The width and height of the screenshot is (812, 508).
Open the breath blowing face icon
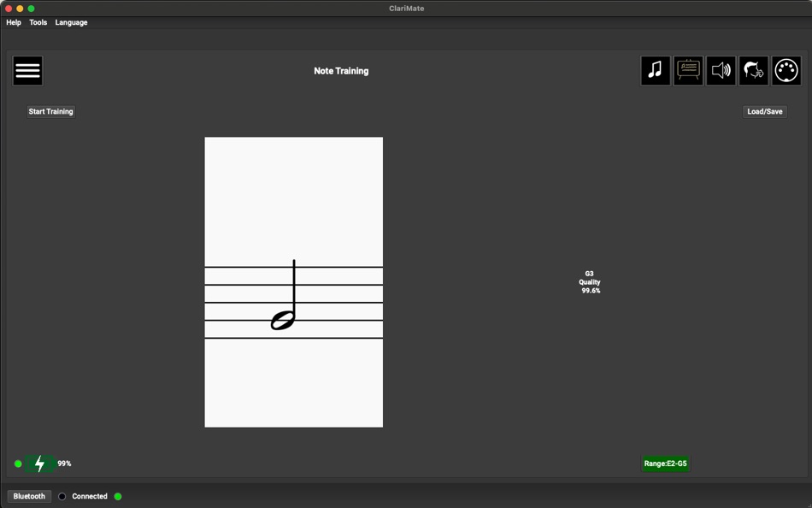coord(754,70)
